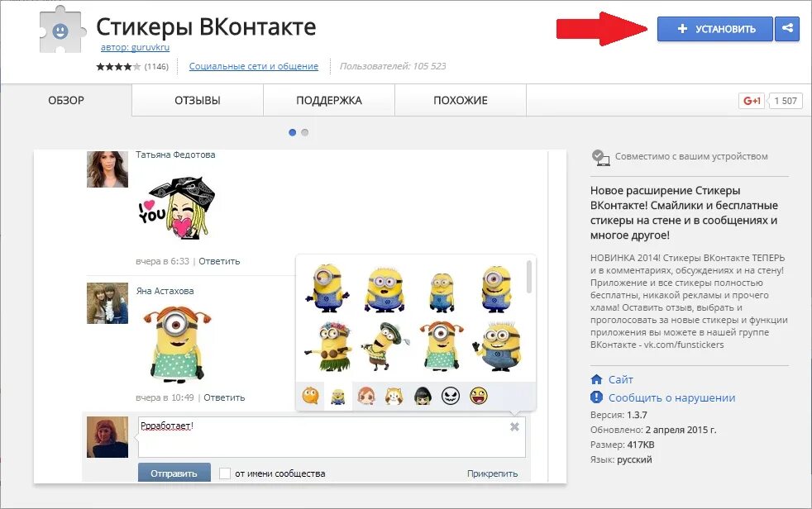The width and height of the screenshot is (812, 509).
Task: Click the title Стикеры ВКонтакте
Action: click(206, 26)
